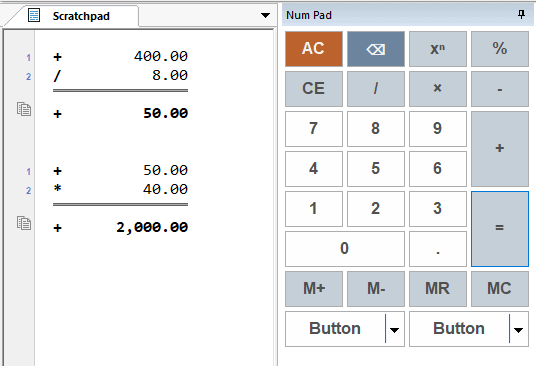
Task: Pin the Num Pad panel
Action: click(521, 14)
